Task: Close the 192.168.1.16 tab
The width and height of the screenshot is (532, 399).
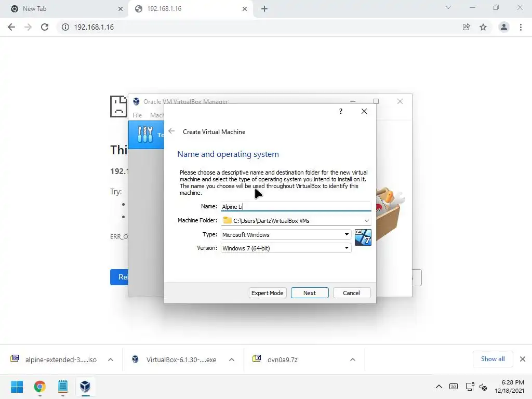Action: (x=245, y=9)
